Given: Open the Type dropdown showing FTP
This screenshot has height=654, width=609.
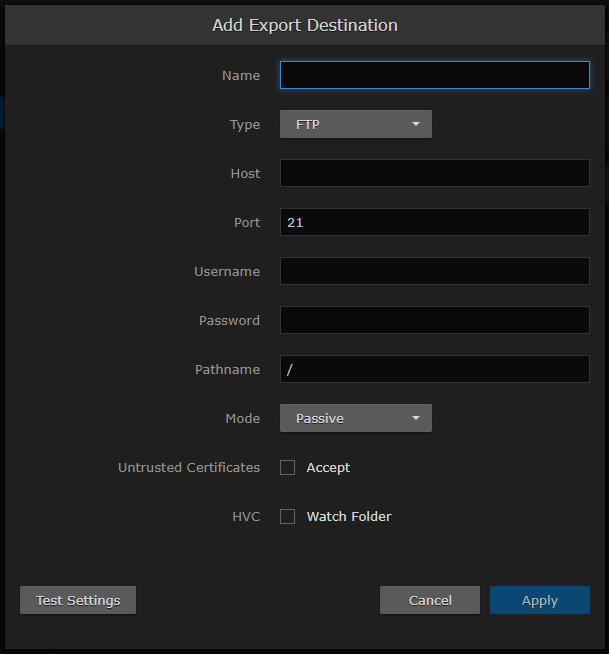Looking at the screenshot, I should pyautogui.click(x=355, y=124).
